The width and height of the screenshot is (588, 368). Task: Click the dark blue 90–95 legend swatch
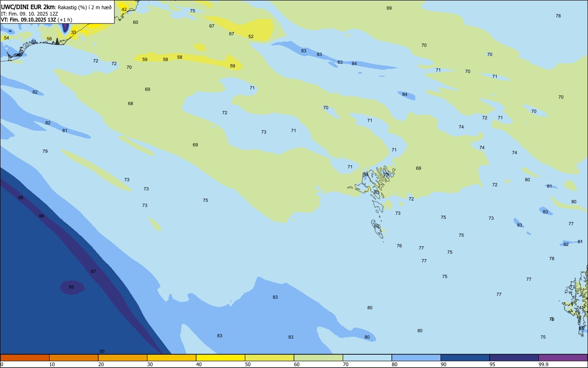465,357
